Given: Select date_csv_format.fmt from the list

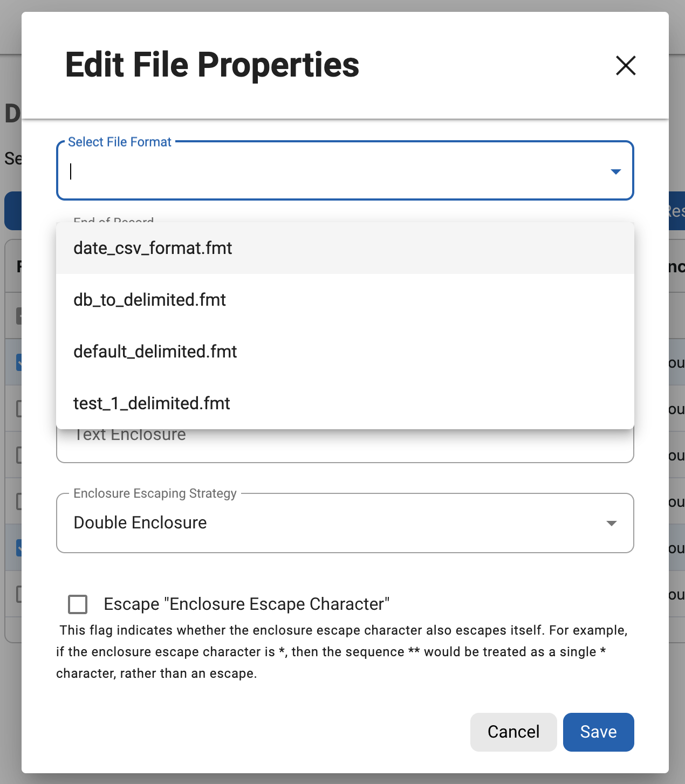Looking at the screenshot, I should coord(153,248).
